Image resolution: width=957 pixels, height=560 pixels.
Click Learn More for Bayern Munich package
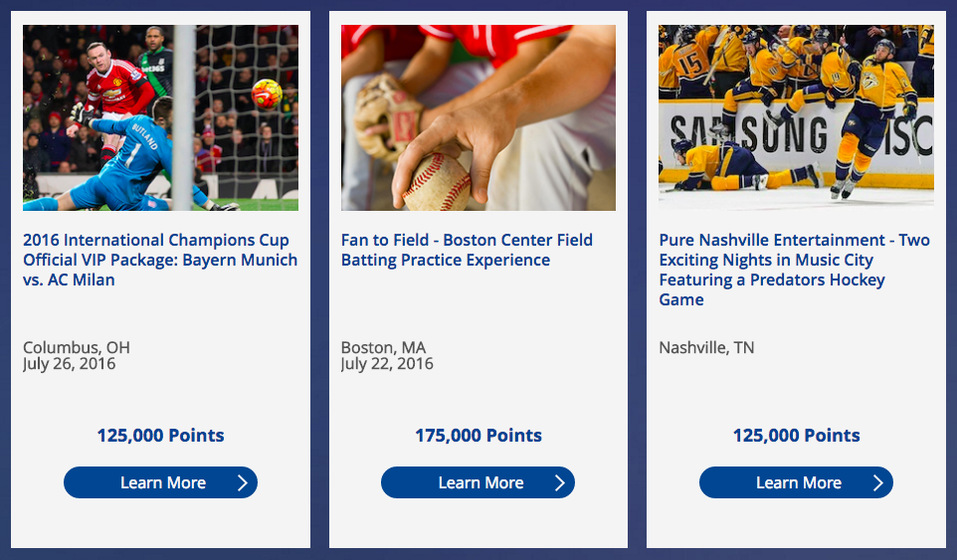[160, 482]
